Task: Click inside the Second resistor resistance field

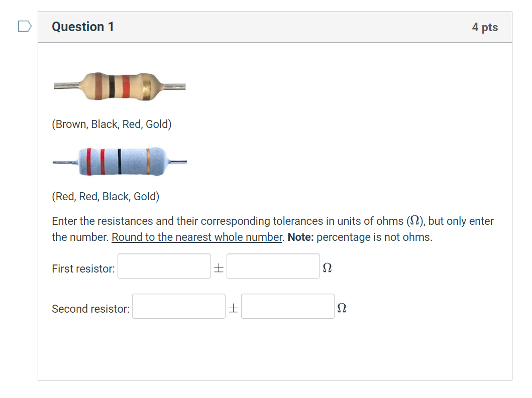Action: tap(178, 306)
